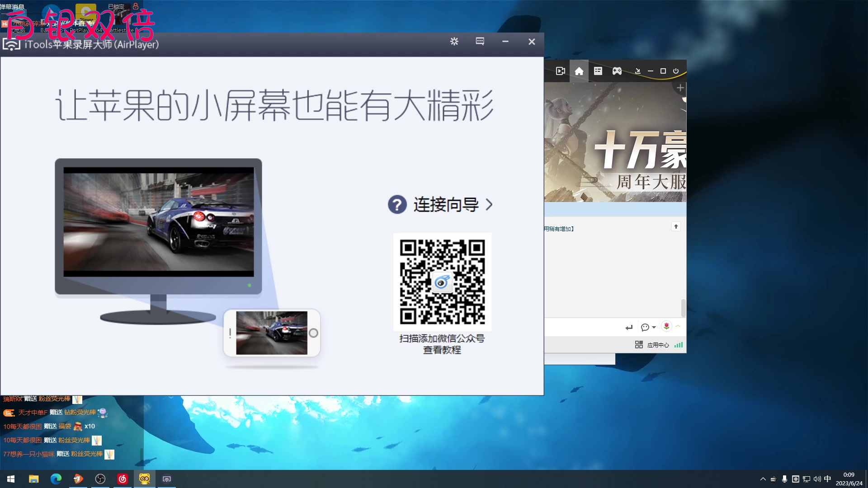Toggle the 中 input method indicator
868x488 pixels.
(828, 479)
